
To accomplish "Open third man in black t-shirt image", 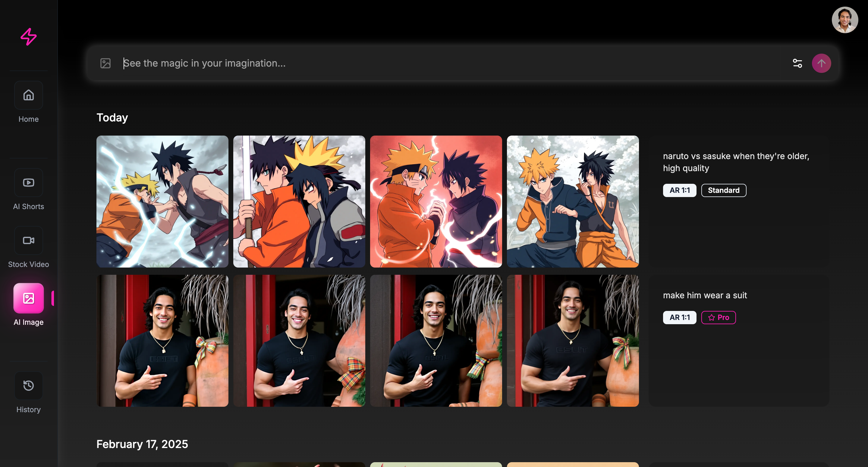I will point(436,341).
